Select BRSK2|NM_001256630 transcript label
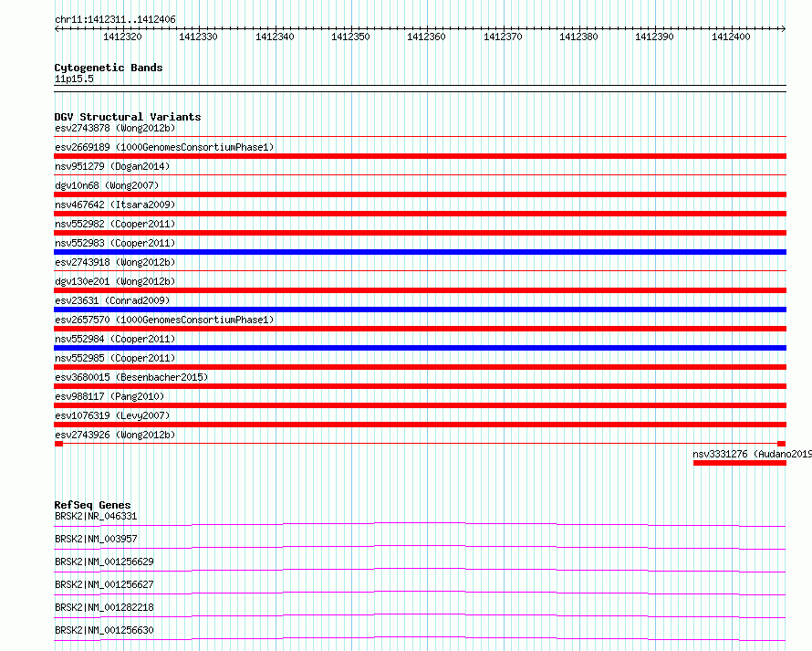 pyautogui.click(x=104, y=630)
